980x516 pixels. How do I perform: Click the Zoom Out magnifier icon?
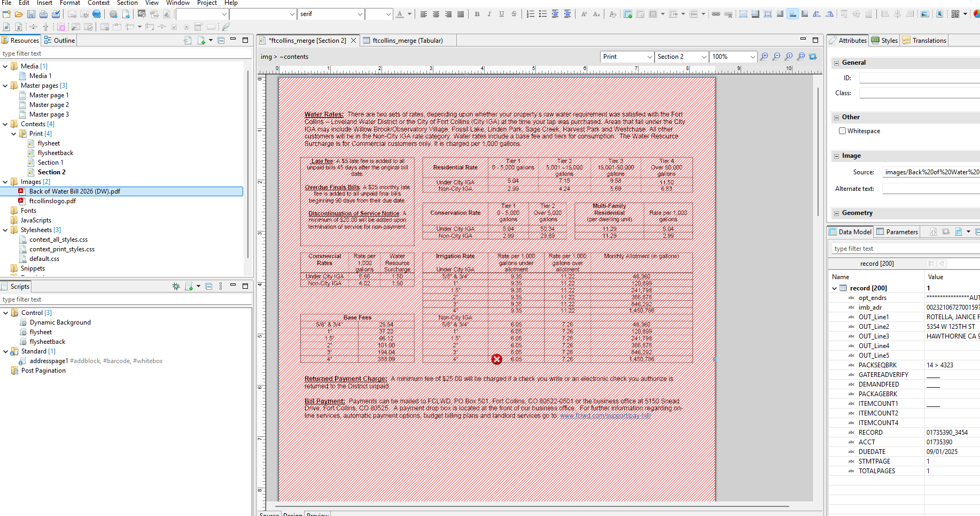click(776, 57)
